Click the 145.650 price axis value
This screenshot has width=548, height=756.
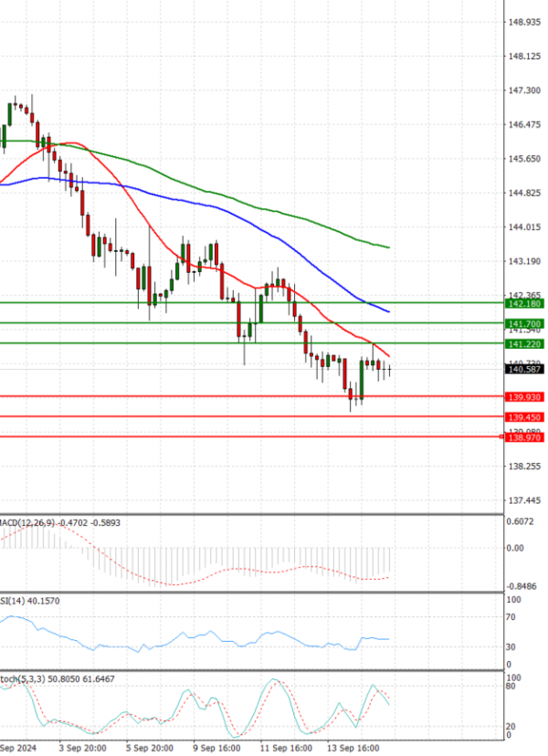pyautogui.click(x=524, y=159)
